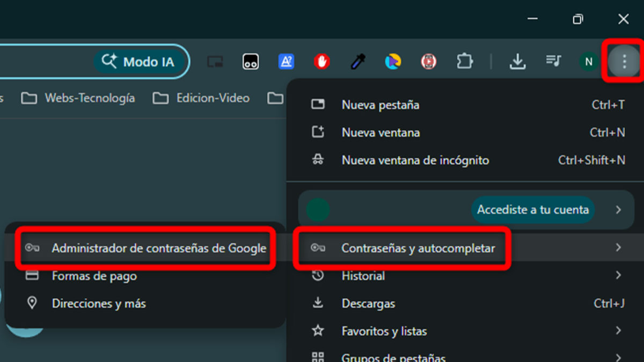Open Grupos de pestañas entry
Screen dimensions: 644x362
pos(465,357)
